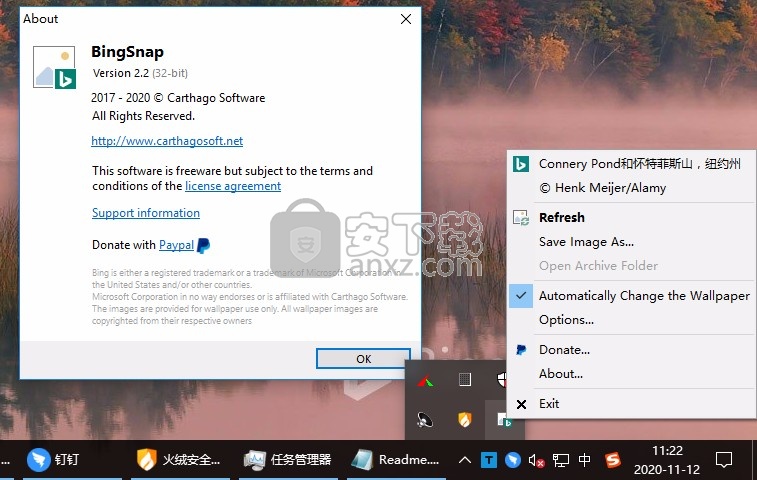Click the grey grid square tray icon
The height and width of the screenshot is (480, 757).
coord(464,380)
